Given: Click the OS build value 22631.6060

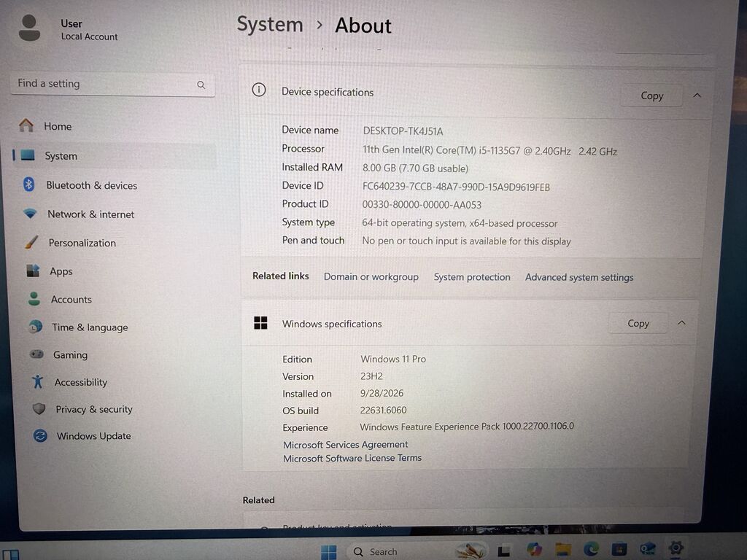Looking at the screenshot, I should point(383,410).
